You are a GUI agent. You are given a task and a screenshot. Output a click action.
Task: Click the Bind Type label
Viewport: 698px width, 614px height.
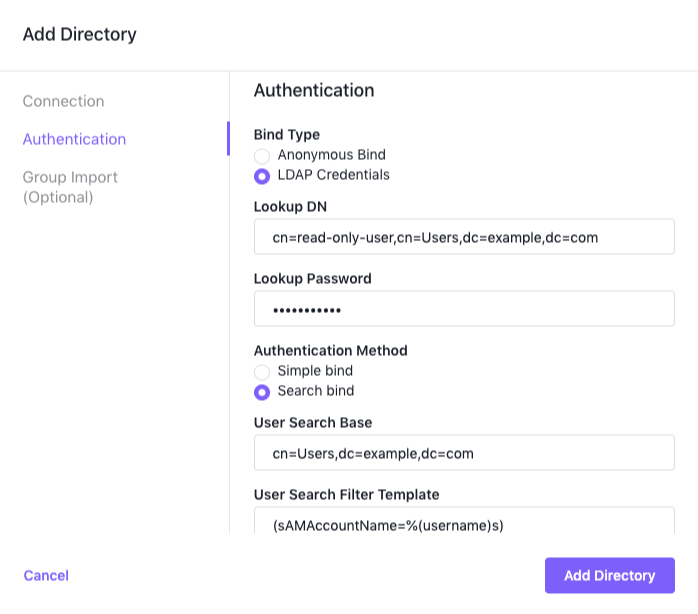tap(287, 134)
